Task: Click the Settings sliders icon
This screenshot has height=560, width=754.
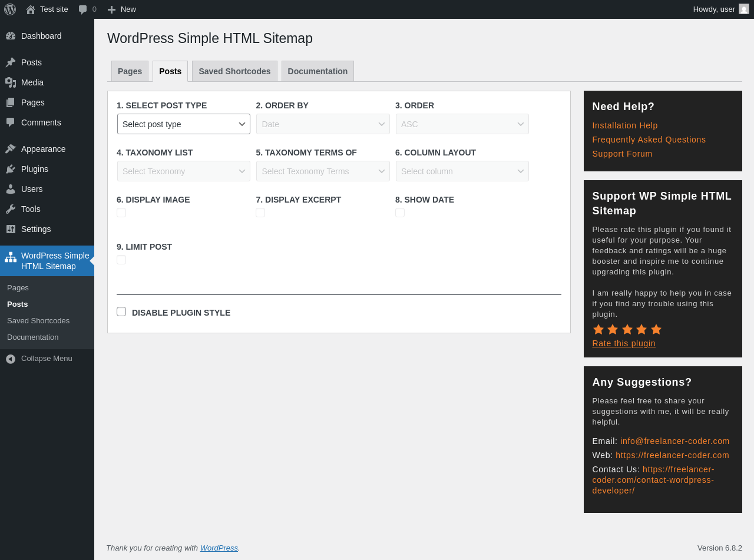Action: (x=11, y=229)
